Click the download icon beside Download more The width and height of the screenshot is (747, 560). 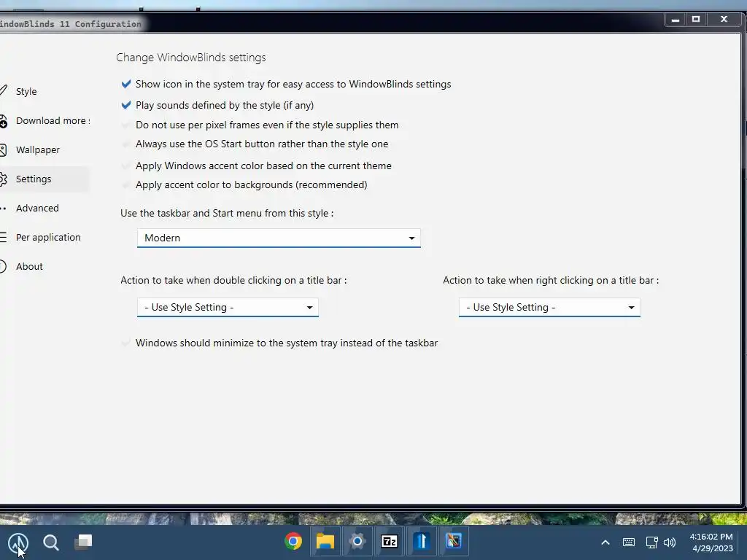pos(3,122)
